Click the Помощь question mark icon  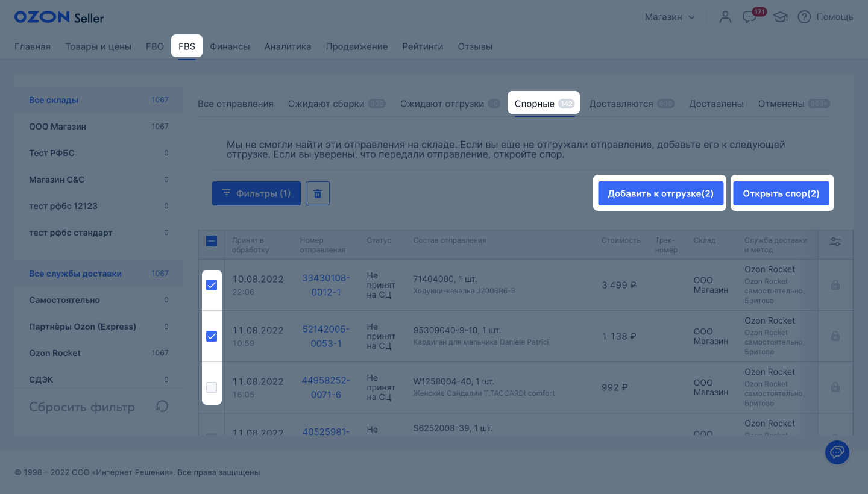804,17
